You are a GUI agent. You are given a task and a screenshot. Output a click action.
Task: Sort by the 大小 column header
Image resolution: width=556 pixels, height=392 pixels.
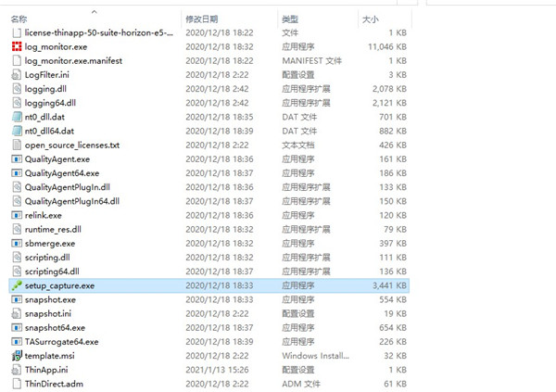(x=370, y=19)
